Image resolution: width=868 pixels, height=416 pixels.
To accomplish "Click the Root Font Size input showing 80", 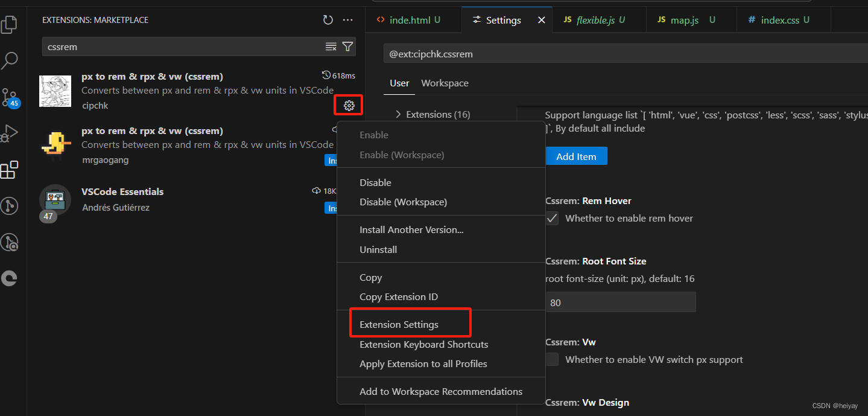I will pyautogui.click(x=621, y=302).
